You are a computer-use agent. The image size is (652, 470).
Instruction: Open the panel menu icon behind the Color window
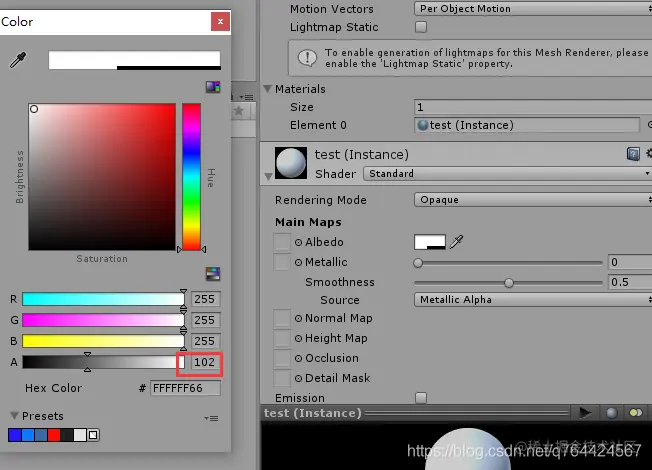coord(247,97)
